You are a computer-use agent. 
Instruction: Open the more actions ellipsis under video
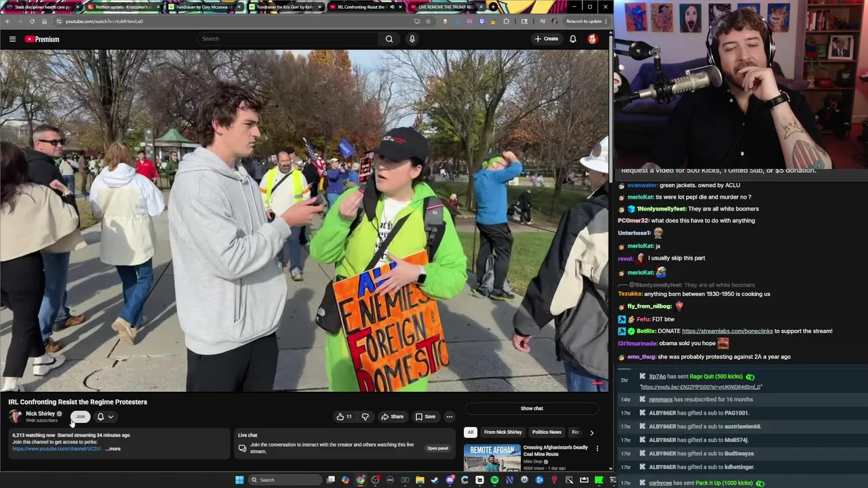(x=449, y=417)
